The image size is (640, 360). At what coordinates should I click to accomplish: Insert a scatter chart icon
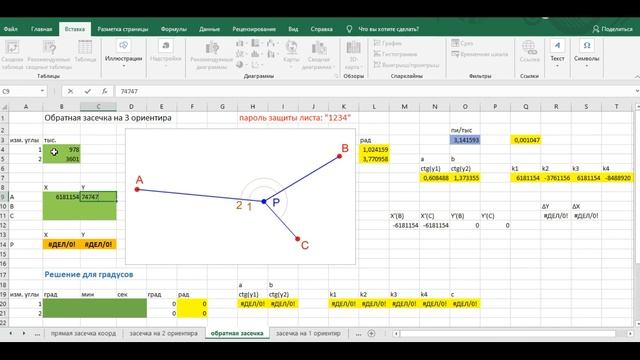coord(256,64)
